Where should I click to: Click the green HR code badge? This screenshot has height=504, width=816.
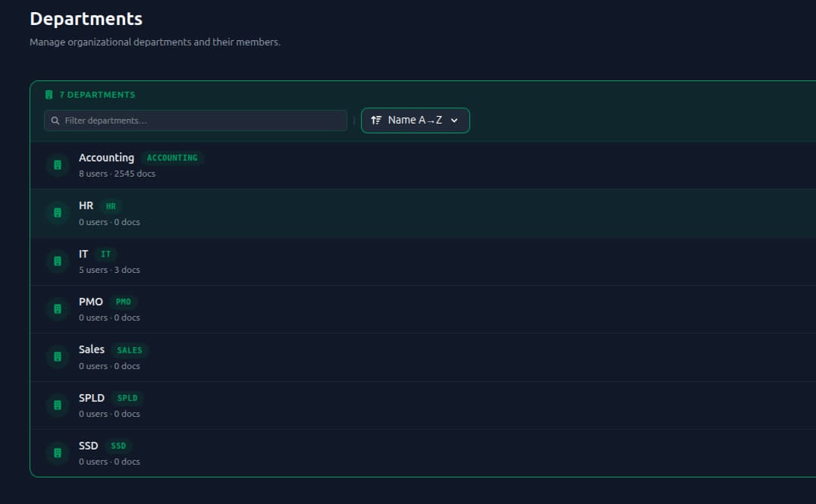coord(111,206)
